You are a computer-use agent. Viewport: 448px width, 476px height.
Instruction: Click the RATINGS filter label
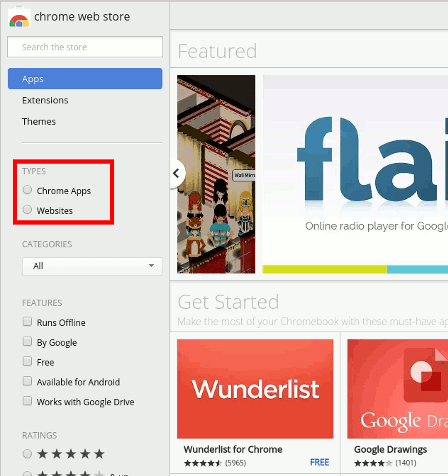coord(39,435)
